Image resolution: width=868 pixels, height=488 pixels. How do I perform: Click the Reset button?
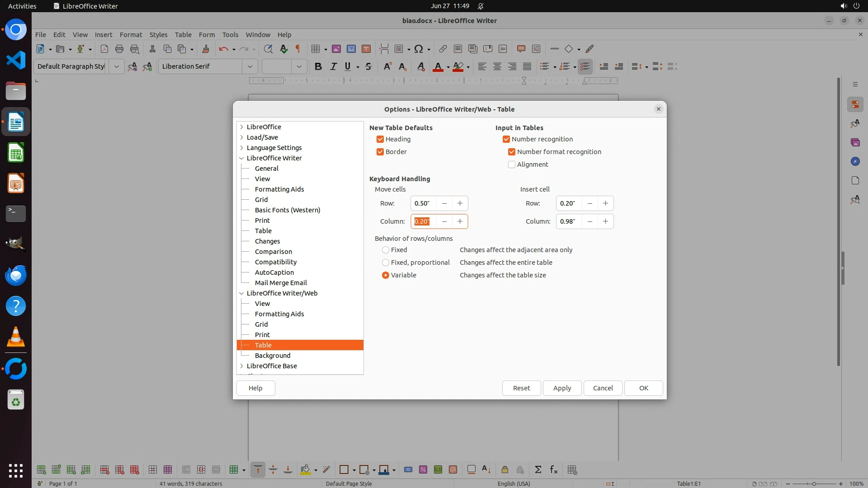(x=521, y=388)
